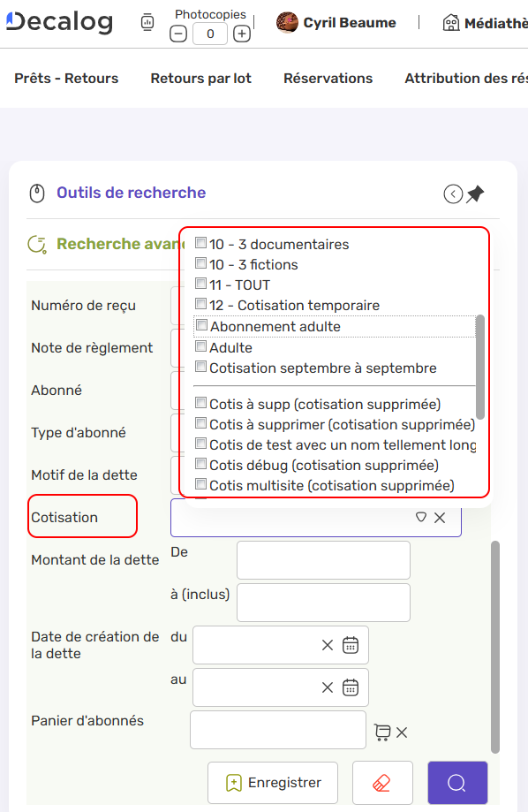This screenshot has height=812, width=528.
Task: Switch to Réservations tab
Action: pyautogui.click(x=328, y=79)
